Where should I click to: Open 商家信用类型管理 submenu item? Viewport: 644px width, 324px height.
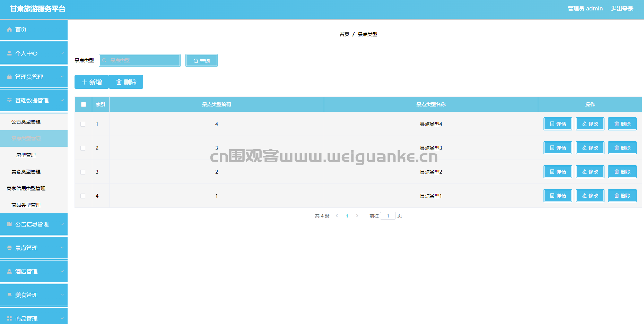[x=26, y=188]
